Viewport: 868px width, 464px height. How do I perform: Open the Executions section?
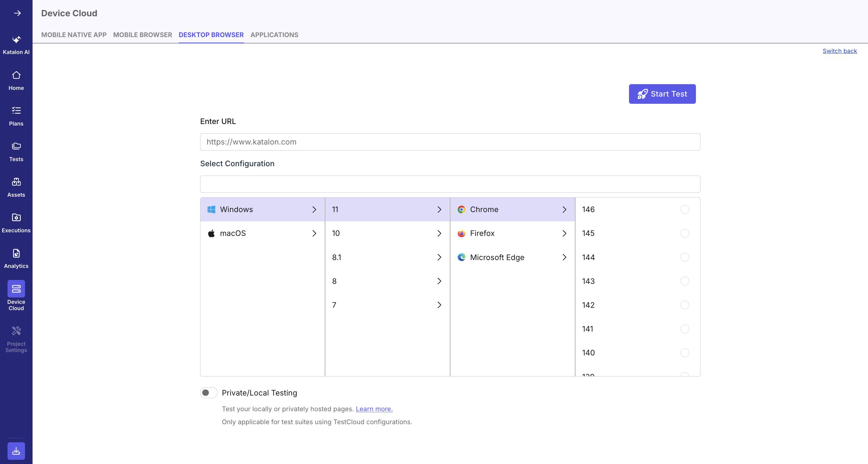16,223
